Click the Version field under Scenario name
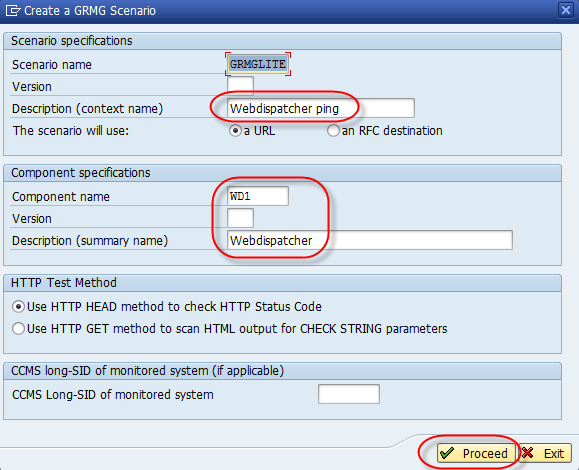 click(x=240, y=86)
